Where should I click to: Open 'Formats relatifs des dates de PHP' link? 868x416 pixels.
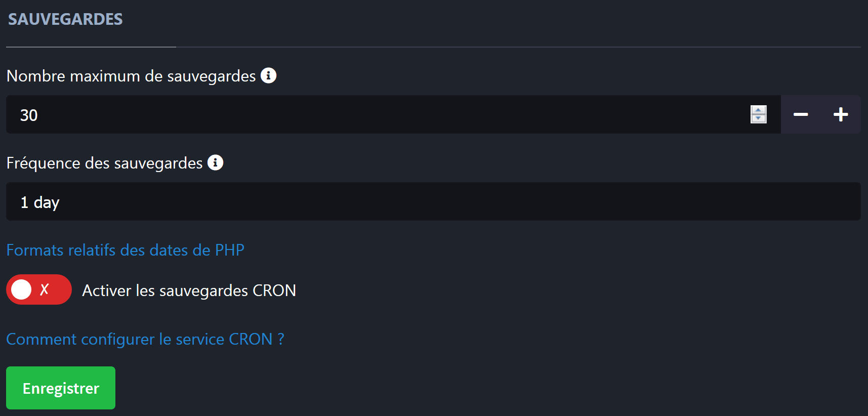(x=125, y=249)
